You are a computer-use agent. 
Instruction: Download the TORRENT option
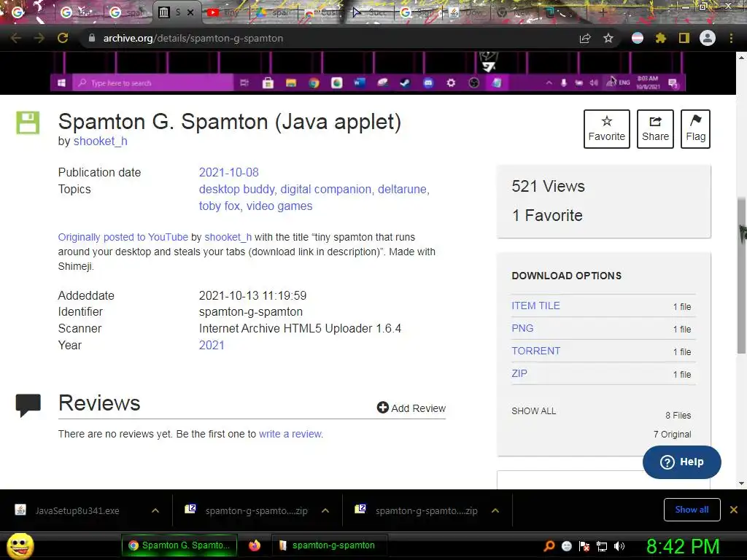[536, 351]
